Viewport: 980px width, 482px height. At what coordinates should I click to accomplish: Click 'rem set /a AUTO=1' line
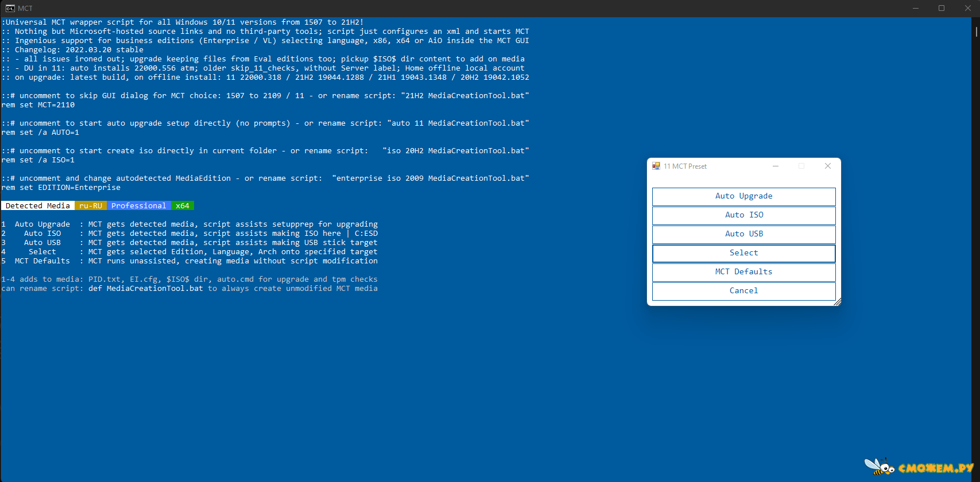tap(40, 133)
